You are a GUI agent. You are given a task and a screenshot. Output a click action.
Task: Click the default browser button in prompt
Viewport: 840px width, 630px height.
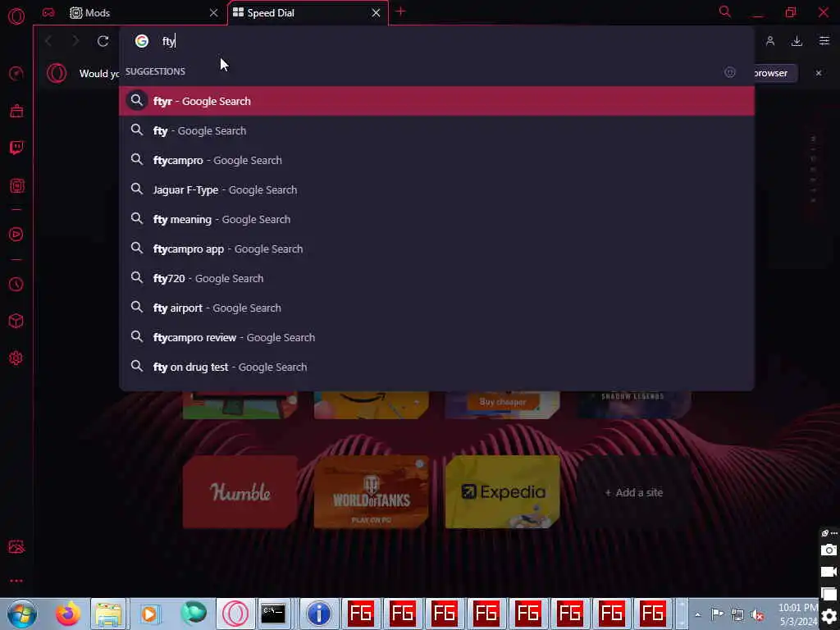pos(774,73)
